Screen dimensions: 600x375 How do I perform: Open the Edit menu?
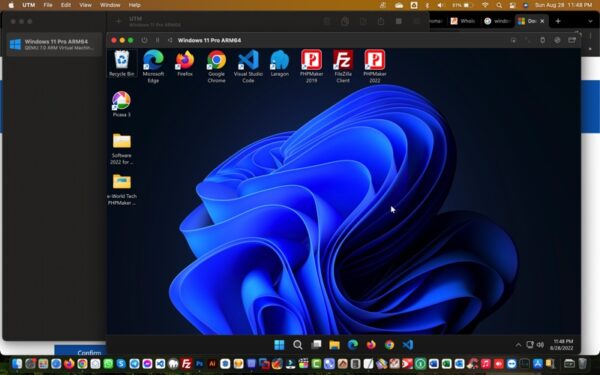pos(66,5)
